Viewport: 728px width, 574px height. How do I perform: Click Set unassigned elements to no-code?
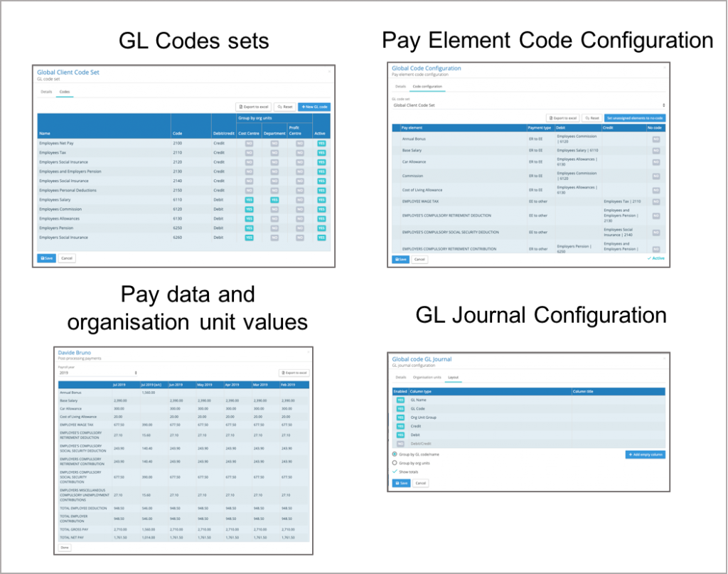click(x=635, y=117)
